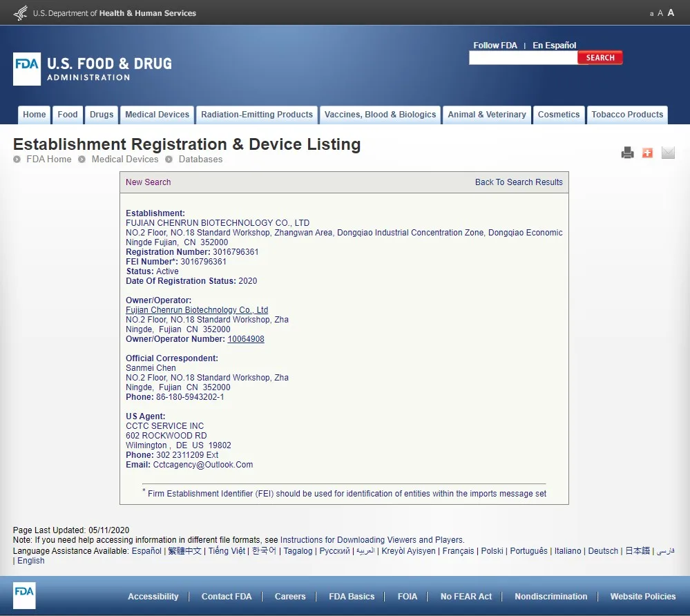Choose Español language assistance link
The width and height of the screenshot is (690, 616).
tap(146, 551)
